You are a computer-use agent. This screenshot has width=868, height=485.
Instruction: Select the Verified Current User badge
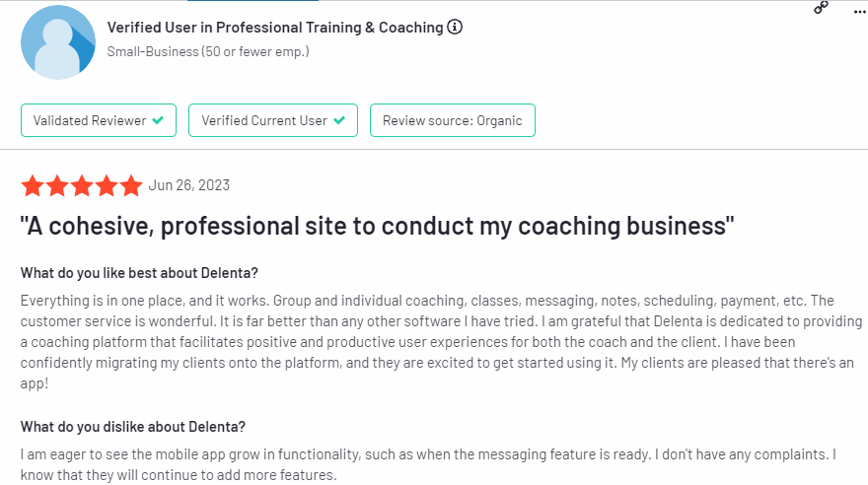coord(273,120)
